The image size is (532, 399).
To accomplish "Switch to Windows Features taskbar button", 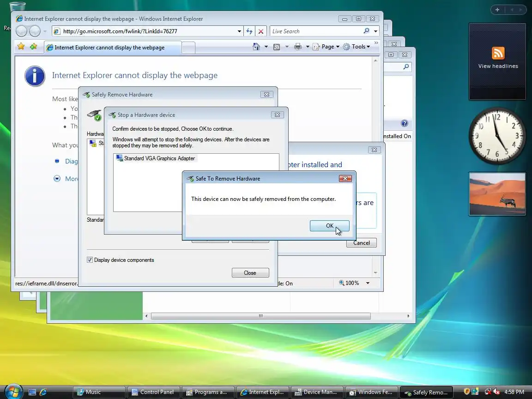I will click(371, 392).
